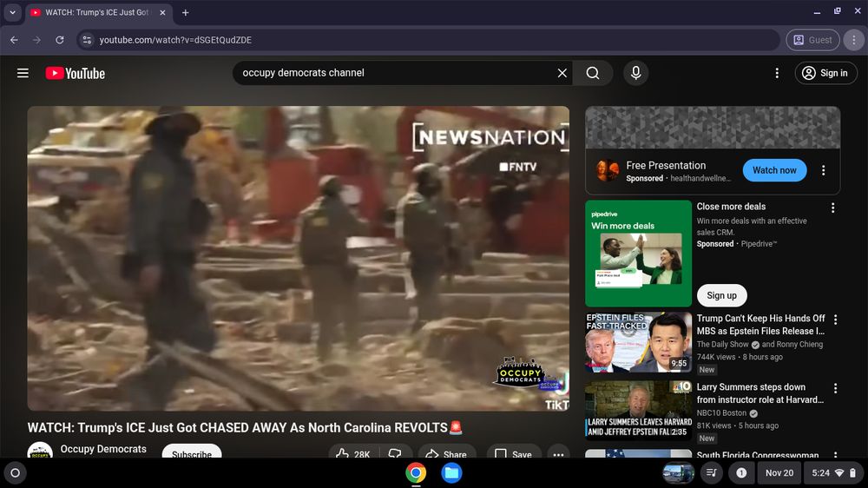Open the tab search dropdown arrow
This screenshot has height=488, width=868.
[x=12, y=12]
